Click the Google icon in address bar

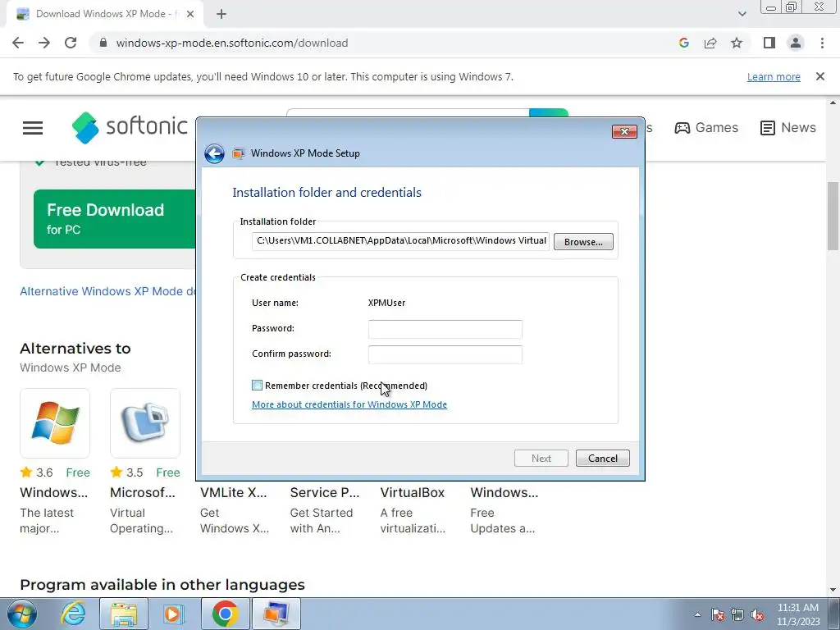tap(683, 43)
